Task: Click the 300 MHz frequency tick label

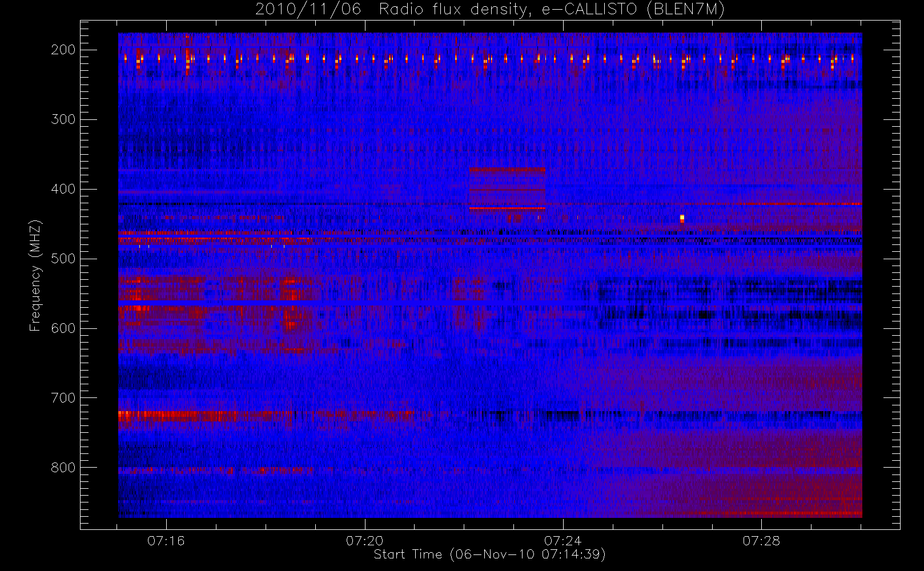Action: point(63,119)
